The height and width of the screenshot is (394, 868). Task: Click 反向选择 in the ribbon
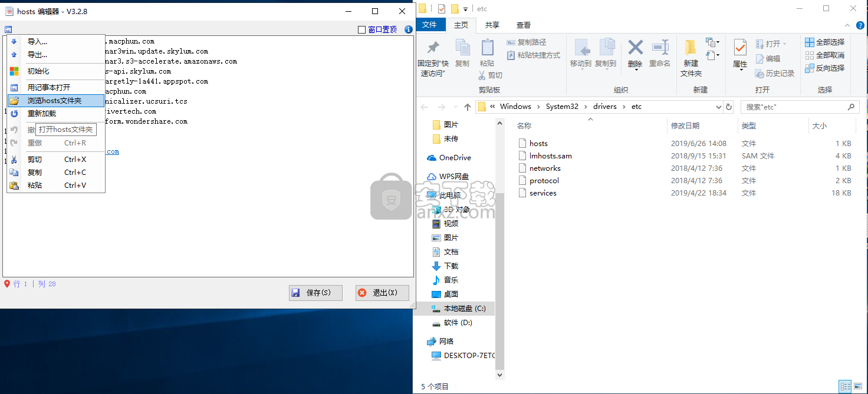point(825,68)
